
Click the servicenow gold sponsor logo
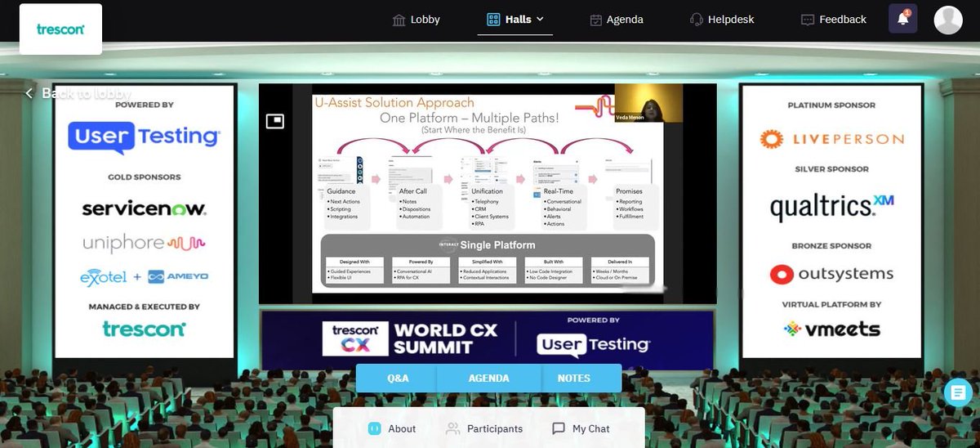[144, 209]
